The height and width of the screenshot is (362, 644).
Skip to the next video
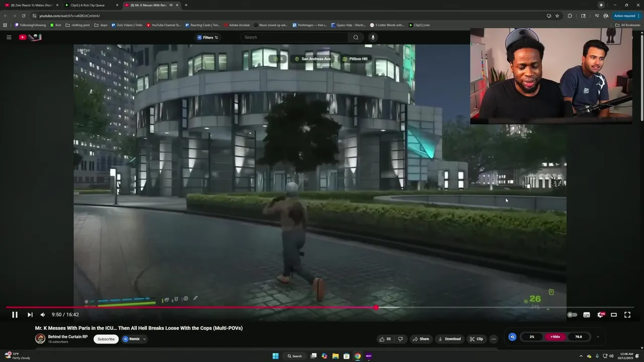(x=30, y=315)
